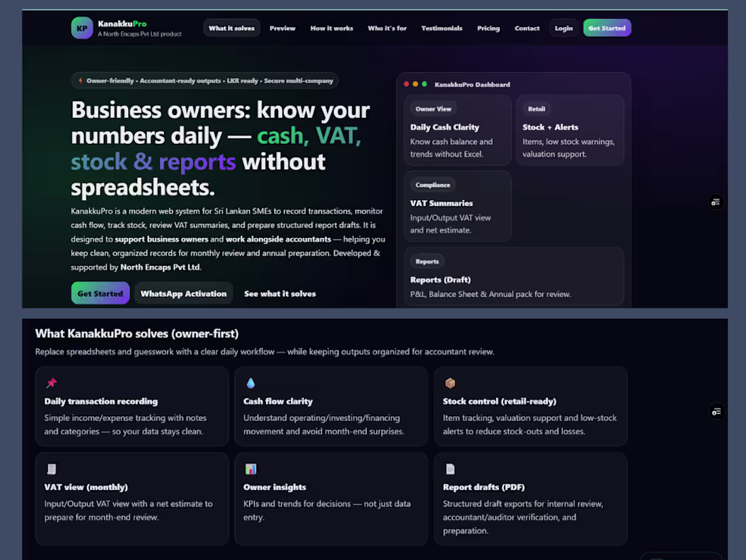Open the What it solves nav item
The width and height of the screenshot is (746, 560).
point(232,28)
